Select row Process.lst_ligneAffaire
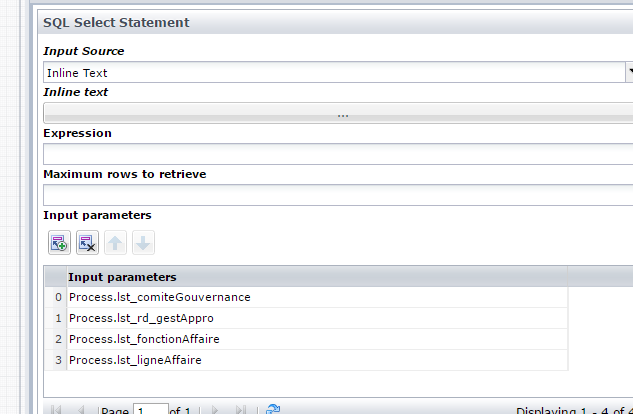Viewport: 633px width, 414px height. (x=306, y=360)
